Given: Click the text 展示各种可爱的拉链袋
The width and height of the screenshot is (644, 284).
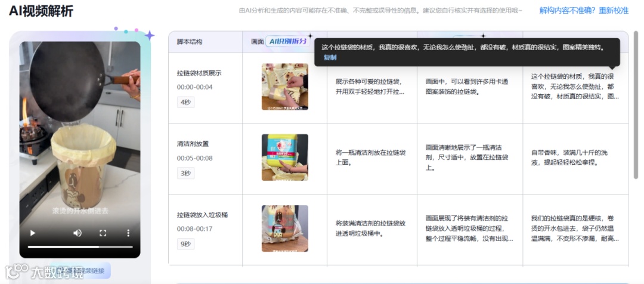Looking at the screenshot, I should click(x=369, y=81).
